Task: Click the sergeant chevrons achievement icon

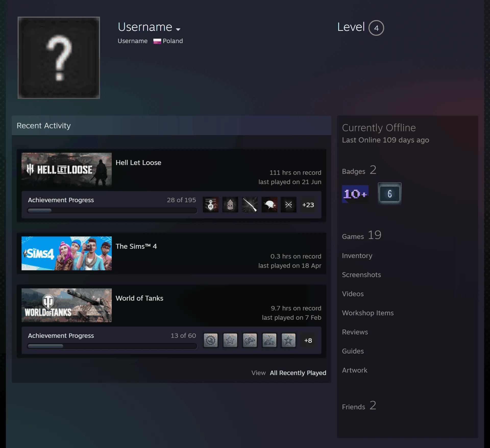Action: pos(230,204)
